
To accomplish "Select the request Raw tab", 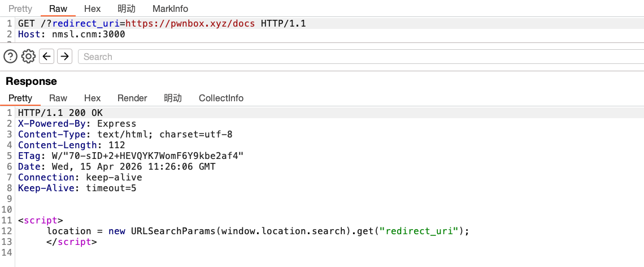I will point(58,9).
